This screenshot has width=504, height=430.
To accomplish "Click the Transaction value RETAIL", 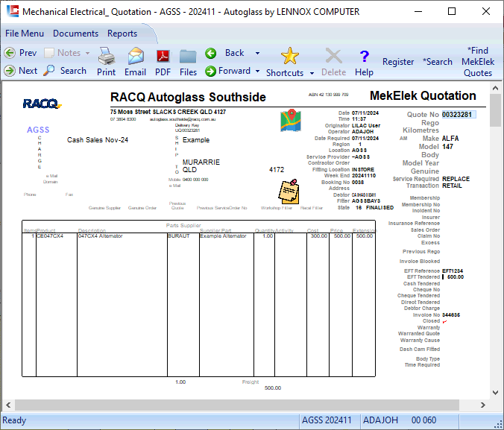I will pyautogui.click(x=452, y=186).
